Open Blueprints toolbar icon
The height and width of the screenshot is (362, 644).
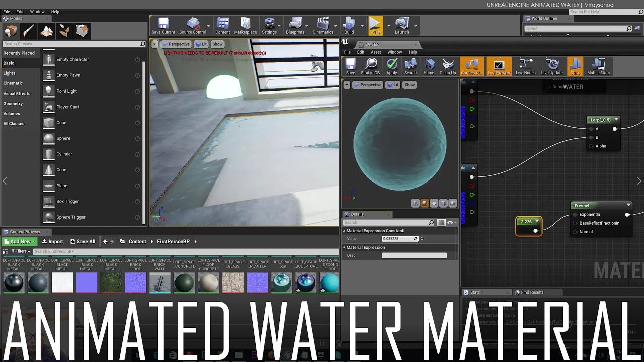[x=295, y=26]
